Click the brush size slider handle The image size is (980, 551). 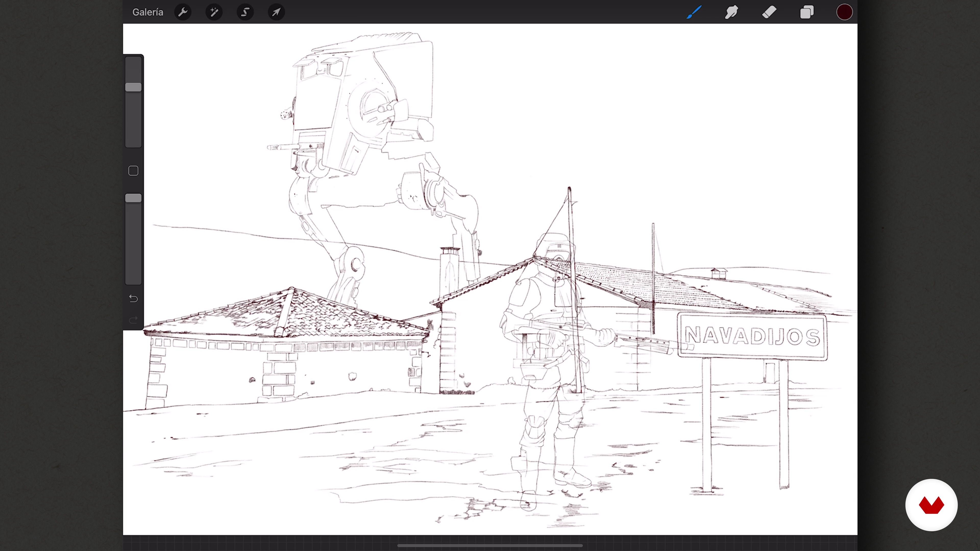click(133, 87)
